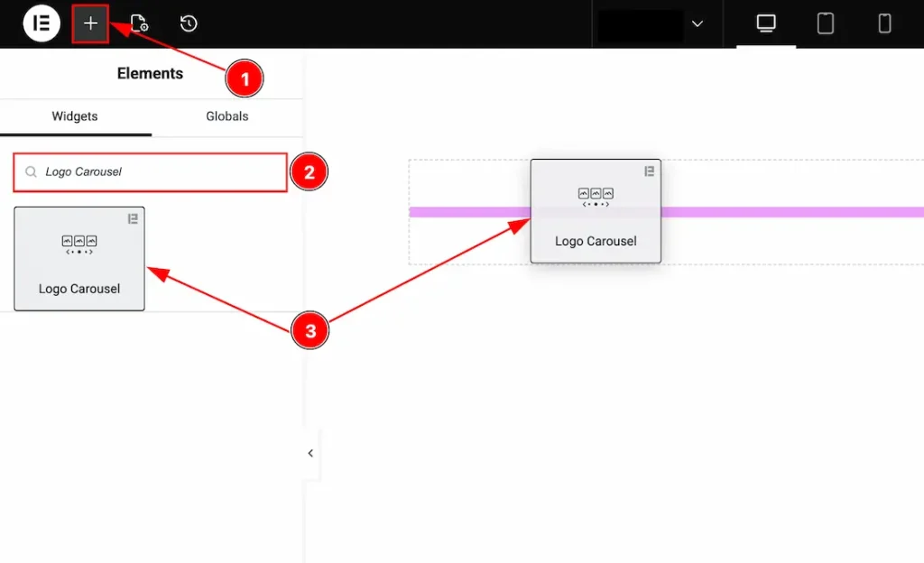Open the document settings icon
The width and height of the screenshot is (924, 563).
coord(139,23)
